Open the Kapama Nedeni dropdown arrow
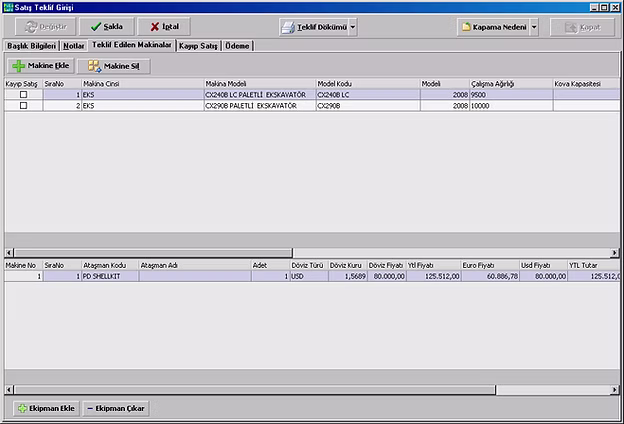Image resolution: width=624 pixels, height=424 pixels. click(534, 27)
